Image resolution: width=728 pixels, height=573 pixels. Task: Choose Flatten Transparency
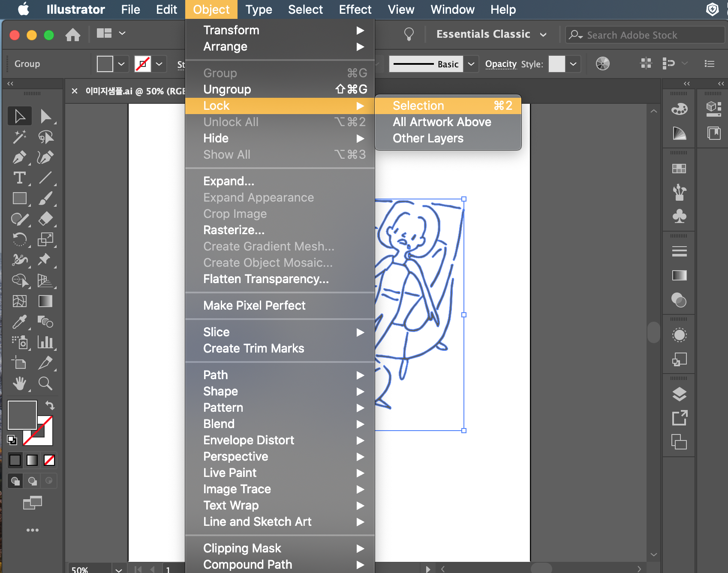pos(280,279)
